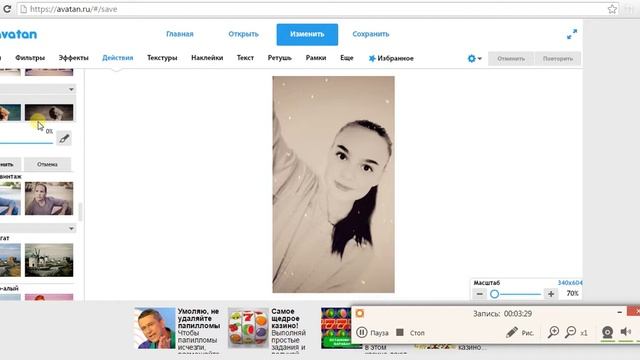The width and height of the screenshot is (640, 360).
Task: Open Действия menu
Action: [118, 58]
